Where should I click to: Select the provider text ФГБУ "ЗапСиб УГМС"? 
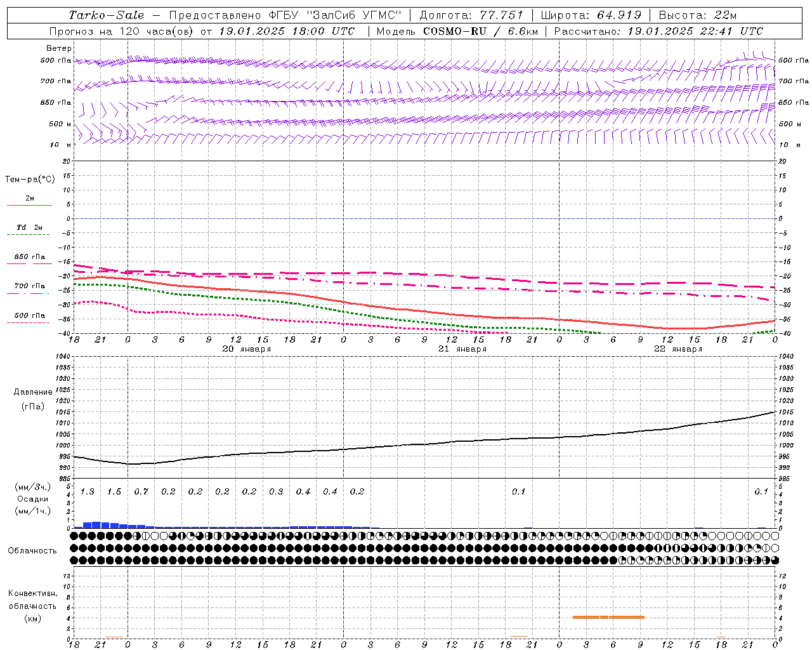tap(336, 15)
